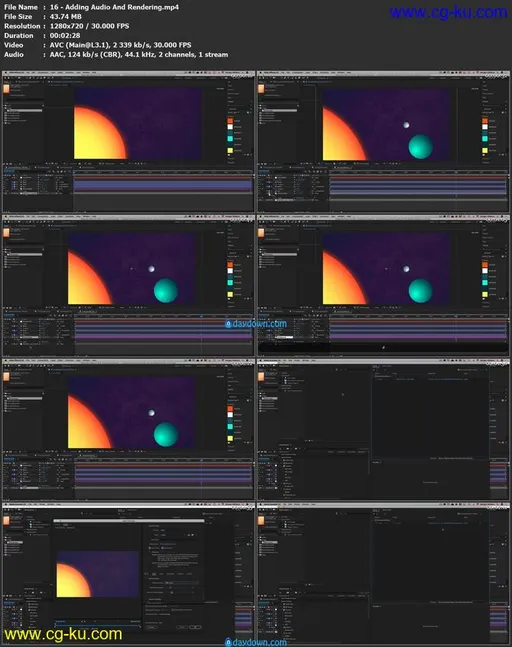Open the fourth frame thumbnail

pos(383,286)
